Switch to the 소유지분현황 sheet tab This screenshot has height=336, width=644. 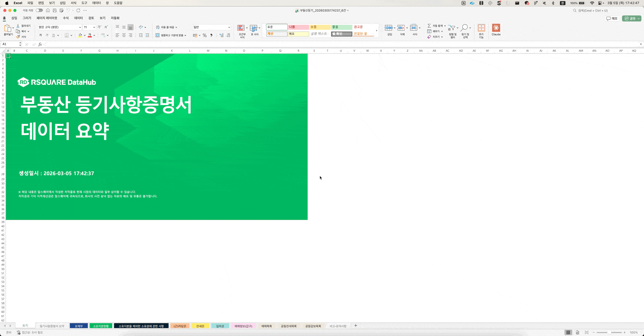(101, 326)
